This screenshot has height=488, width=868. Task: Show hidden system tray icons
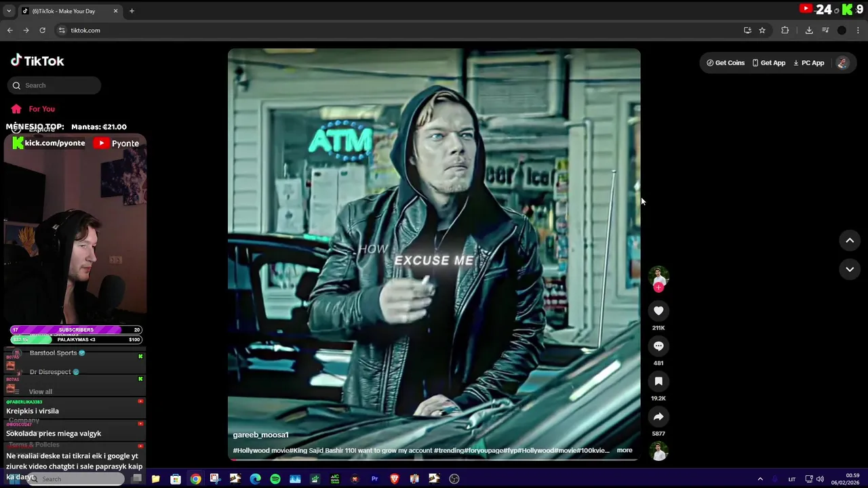click(760, 479)
